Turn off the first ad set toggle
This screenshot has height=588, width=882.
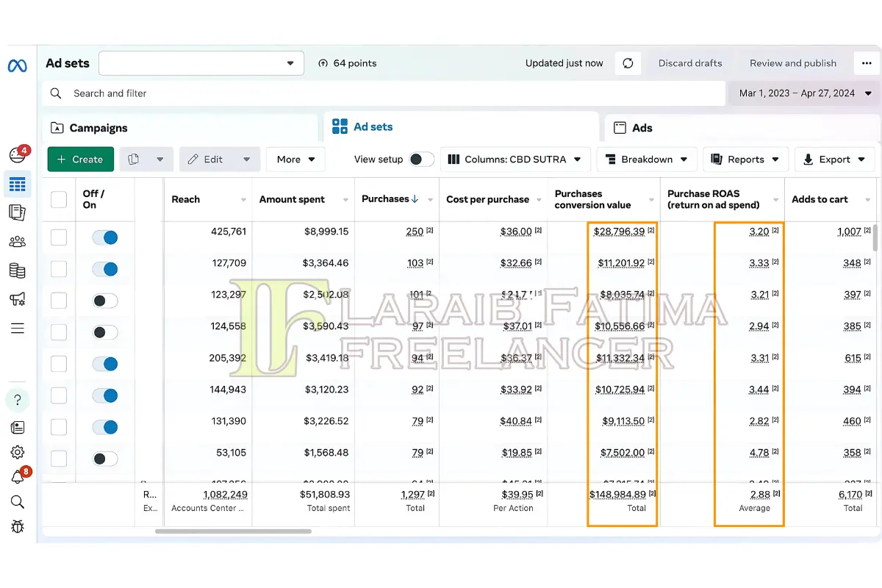tap(105, 237)
